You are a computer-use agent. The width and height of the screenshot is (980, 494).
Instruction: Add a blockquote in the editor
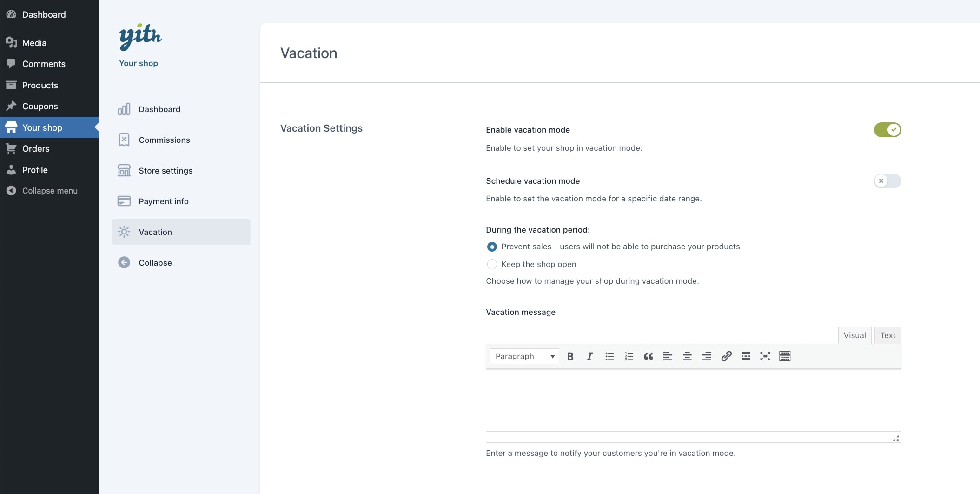coord(649,356)
